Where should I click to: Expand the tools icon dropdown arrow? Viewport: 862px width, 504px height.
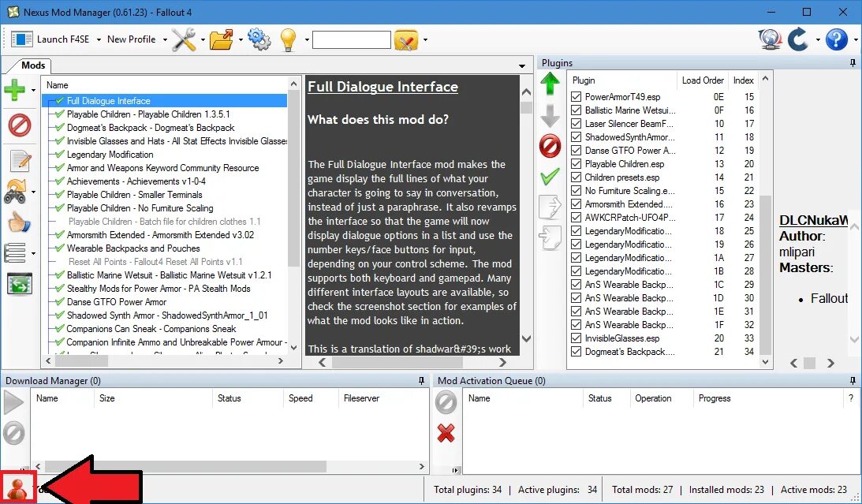pos(203,39)
